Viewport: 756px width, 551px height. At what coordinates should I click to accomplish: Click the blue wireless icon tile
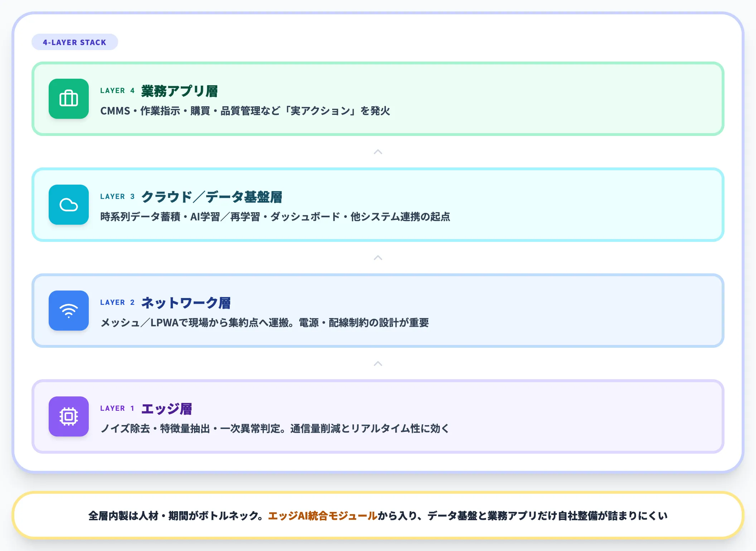click(68, 311)
